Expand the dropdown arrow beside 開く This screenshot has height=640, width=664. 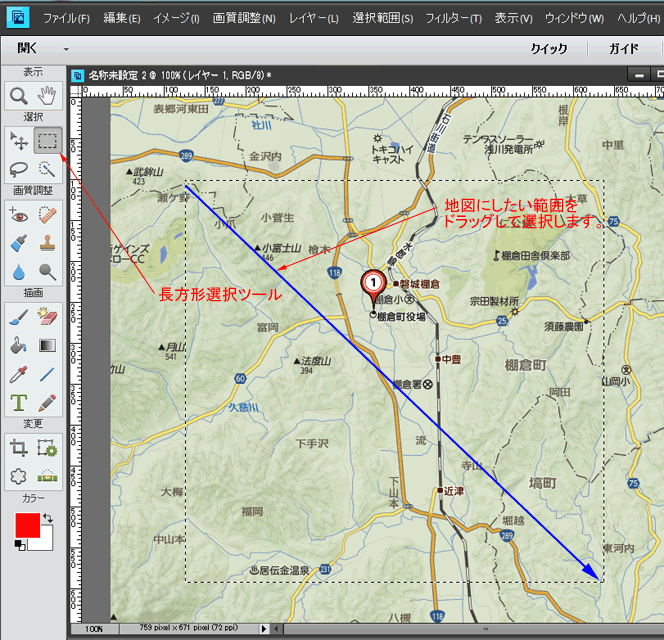point(66,49)
